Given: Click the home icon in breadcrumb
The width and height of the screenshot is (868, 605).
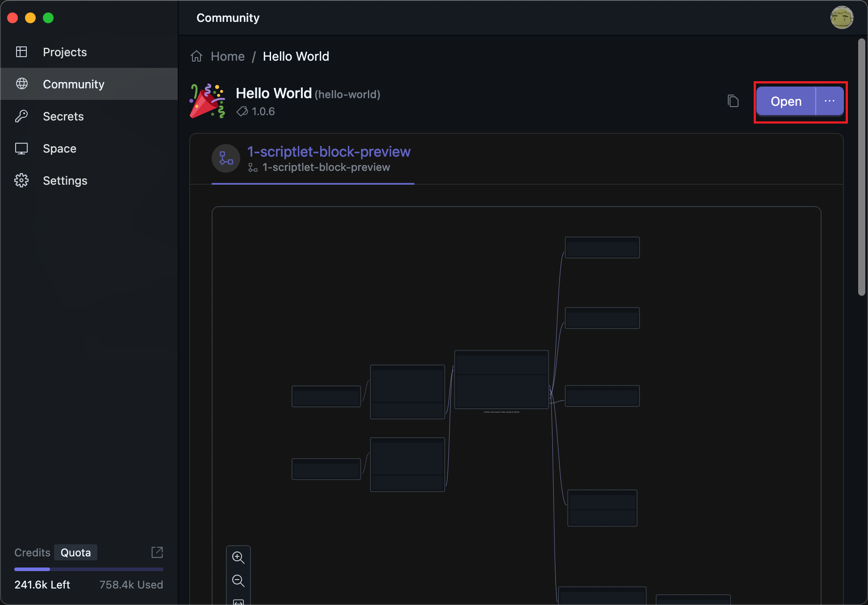Looking at the screenshot, I should [x=196, y=56].
